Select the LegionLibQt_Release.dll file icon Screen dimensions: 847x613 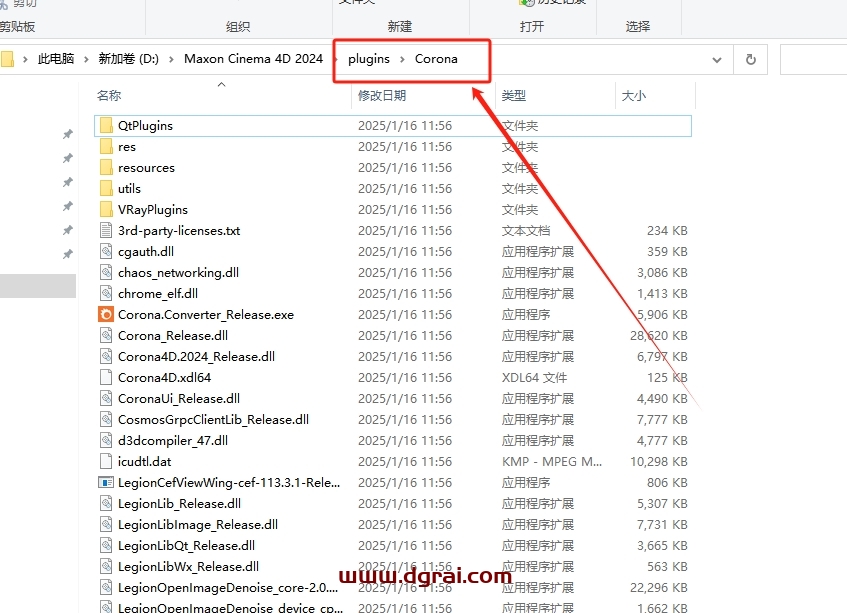point(106,545)
